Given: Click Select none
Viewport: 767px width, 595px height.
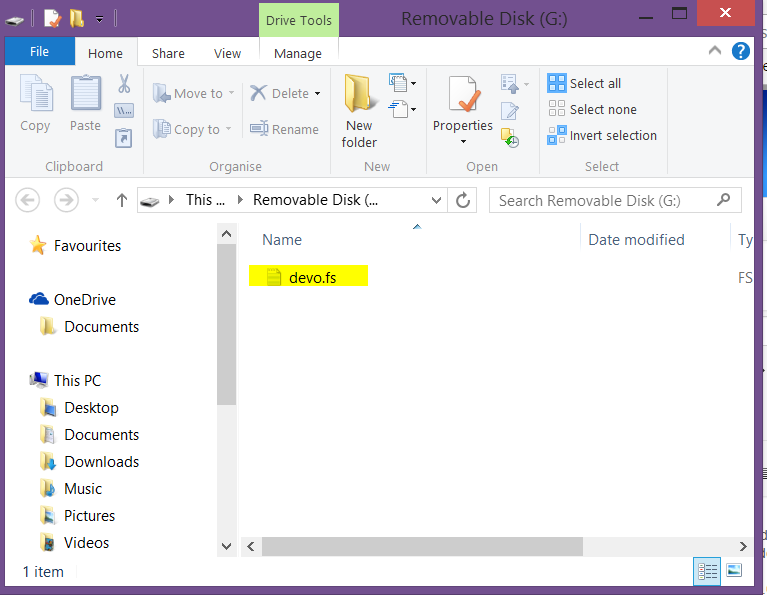Looking at the screenshot, I should coord(592,109).
